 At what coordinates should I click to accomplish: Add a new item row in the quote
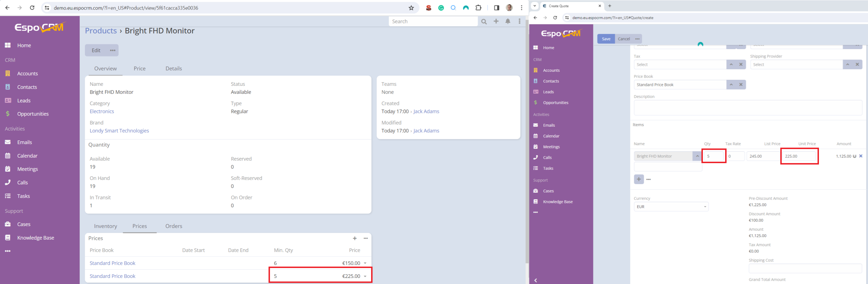pyautogui.click(x=638, y=179)
